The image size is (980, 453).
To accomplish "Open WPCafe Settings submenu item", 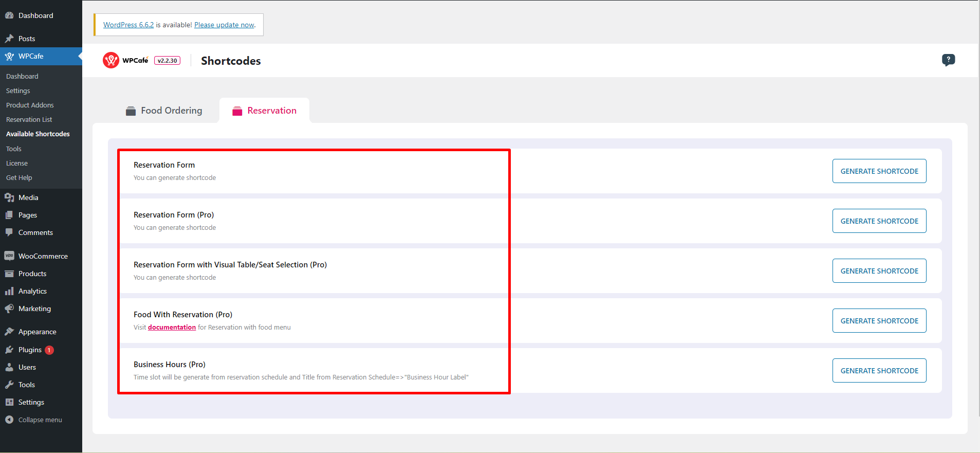I will click(x=18, y=90).
